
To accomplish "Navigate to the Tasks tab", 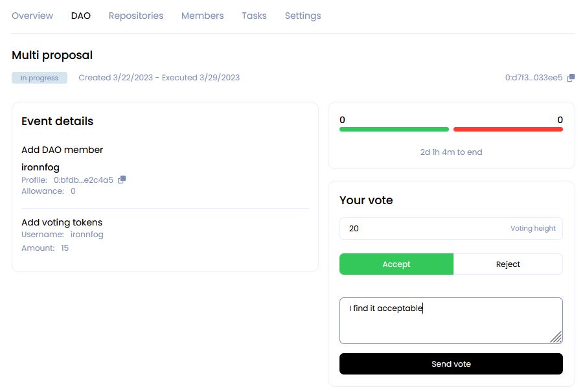I will click(x=254, y=16).
